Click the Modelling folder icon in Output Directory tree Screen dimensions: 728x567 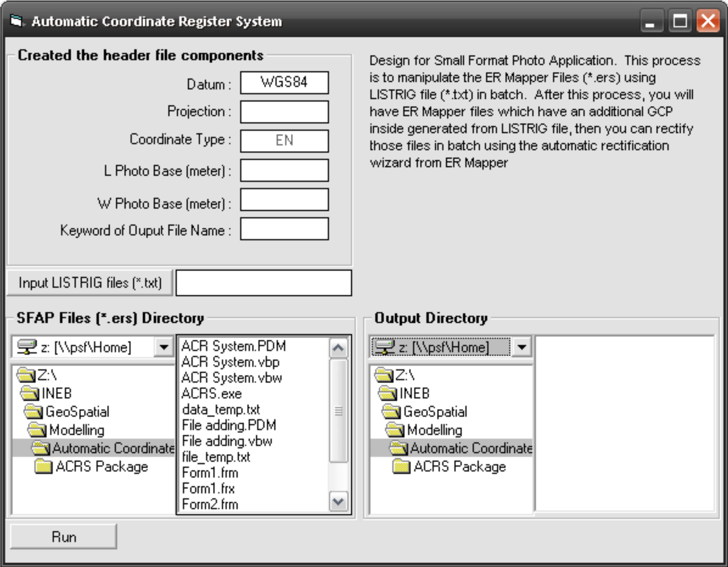coord(396,430)
